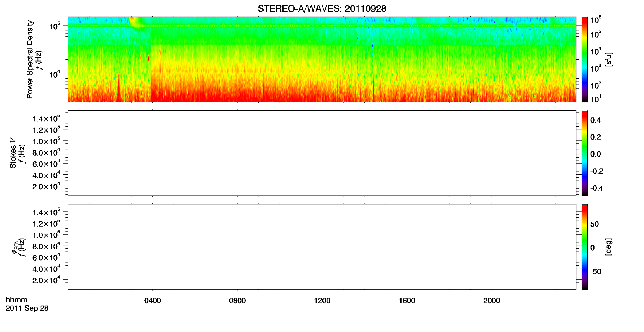This screenshot has width=644, height=332.
Task: Click the Power Spectral Density axis label
Action: pyautogui.click(x=30, y=59)
